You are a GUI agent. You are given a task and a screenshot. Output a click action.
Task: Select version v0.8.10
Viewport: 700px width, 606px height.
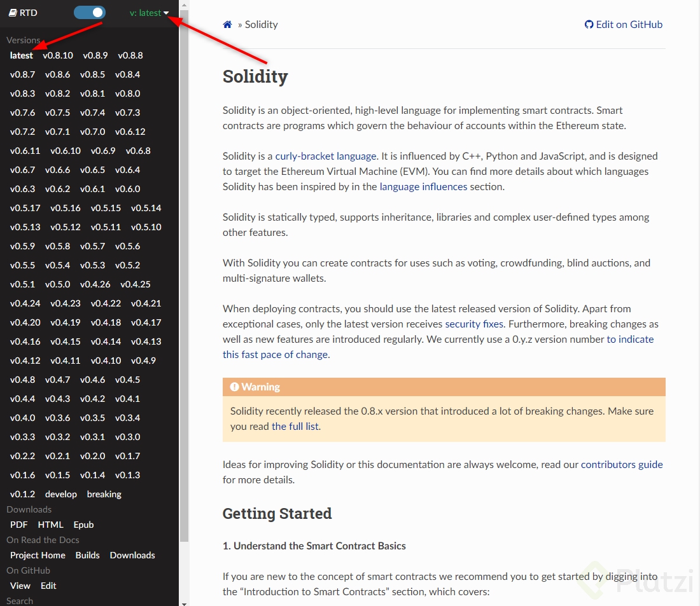pyautogui.click(x=58, y=55)
